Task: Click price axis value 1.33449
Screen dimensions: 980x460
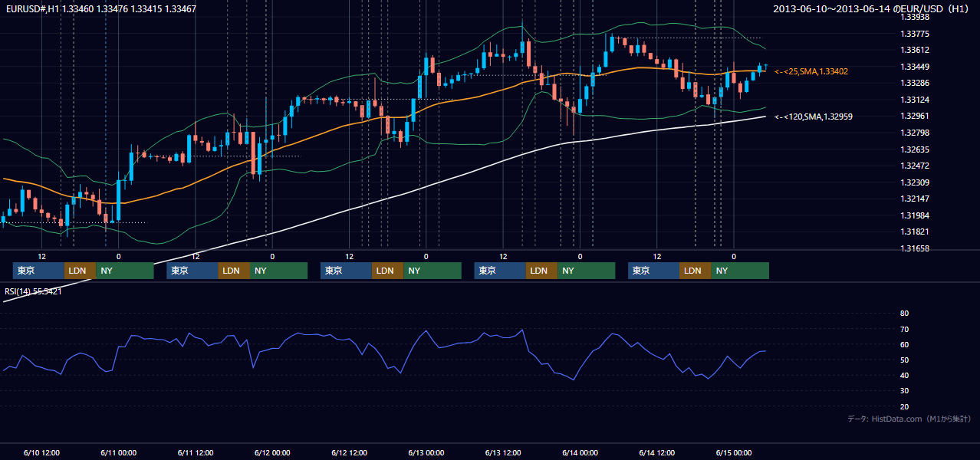Action: (915, 67)
